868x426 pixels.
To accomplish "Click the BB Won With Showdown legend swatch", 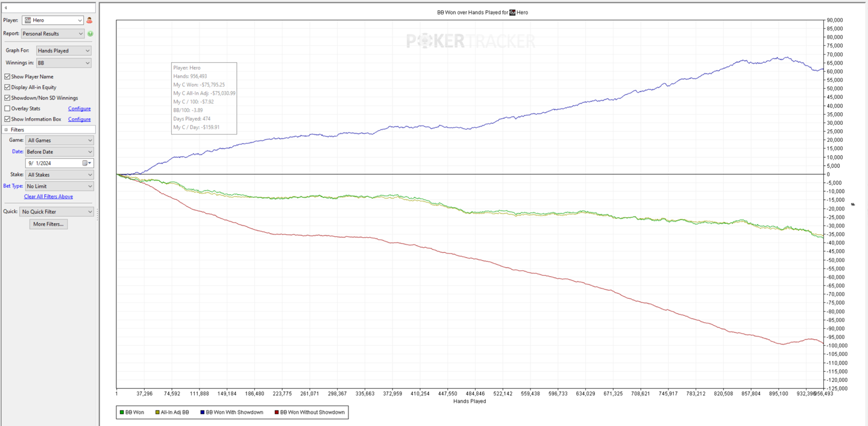I will (x=203, y=413).
